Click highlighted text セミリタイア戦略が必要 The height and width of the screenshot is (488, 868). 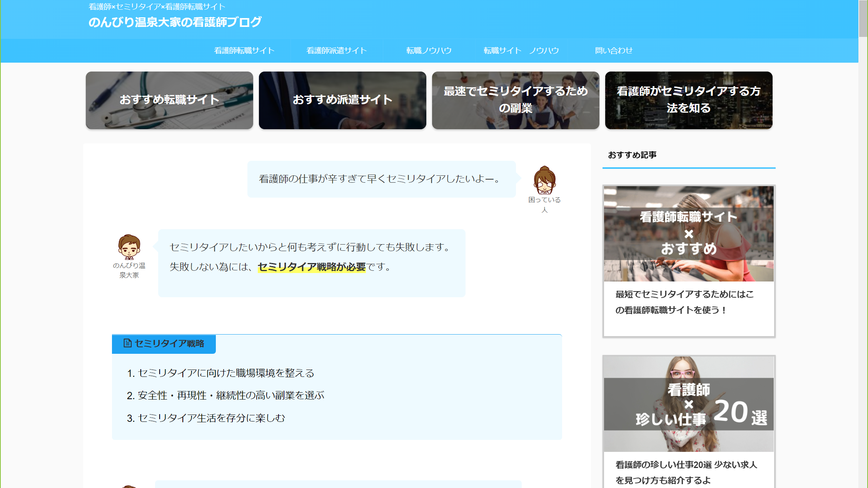pyautogui.click(x=312, y=267)
